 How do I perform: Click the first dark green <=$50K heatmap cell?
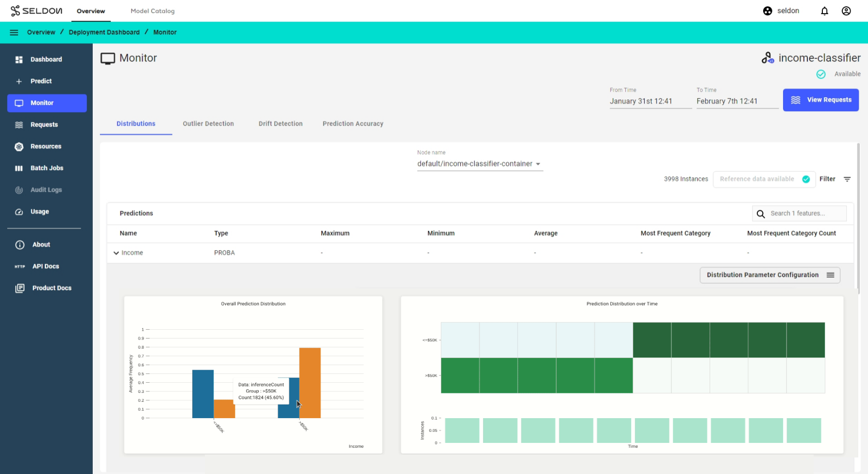pos(652,340)
